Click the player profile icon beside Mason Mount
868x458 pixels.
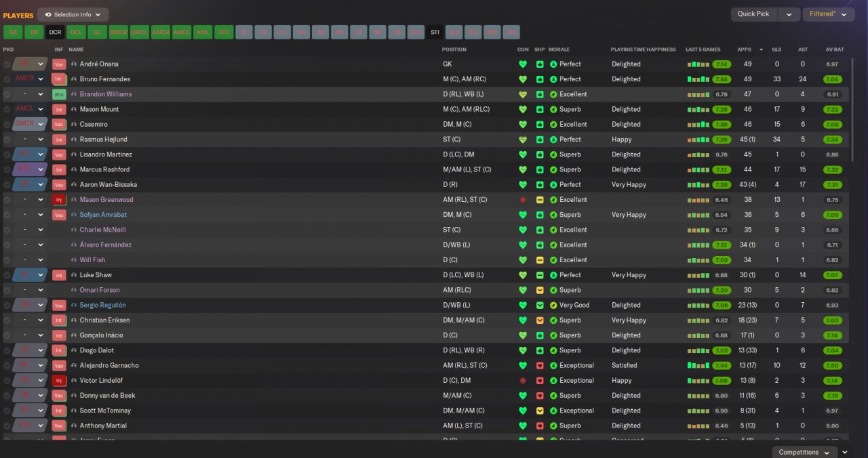click(74, 110)
